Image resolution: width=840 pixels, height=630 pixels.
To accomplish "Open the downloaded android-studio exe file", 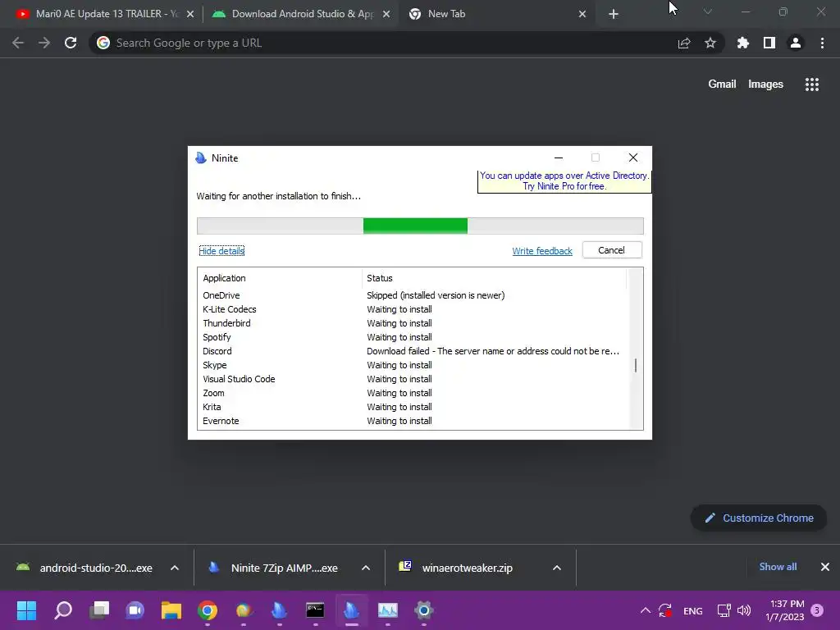I will tap(85, 568).
